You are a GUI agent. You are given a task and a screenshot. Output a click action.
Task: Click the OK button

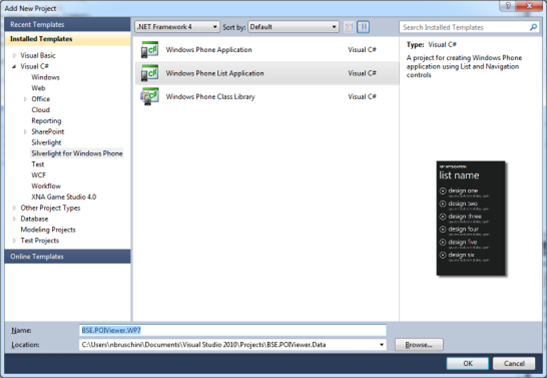coord(467,363)
